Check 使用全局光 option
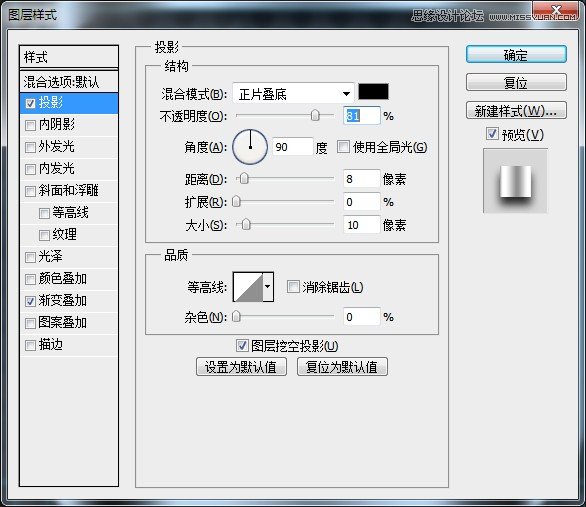 point(343,146)
